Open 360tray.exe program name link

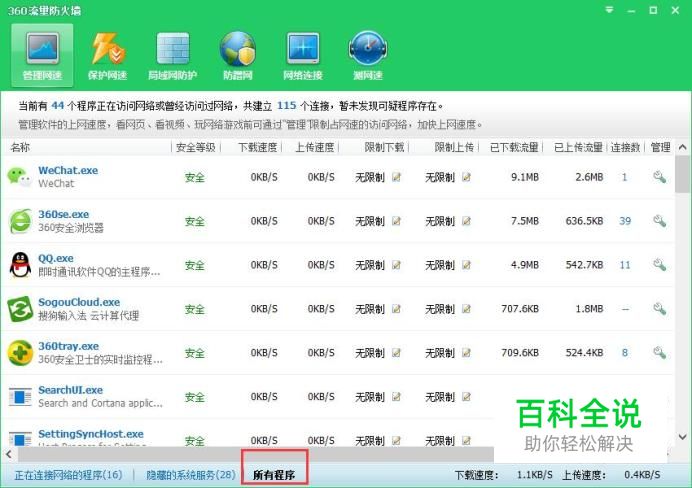68,346
